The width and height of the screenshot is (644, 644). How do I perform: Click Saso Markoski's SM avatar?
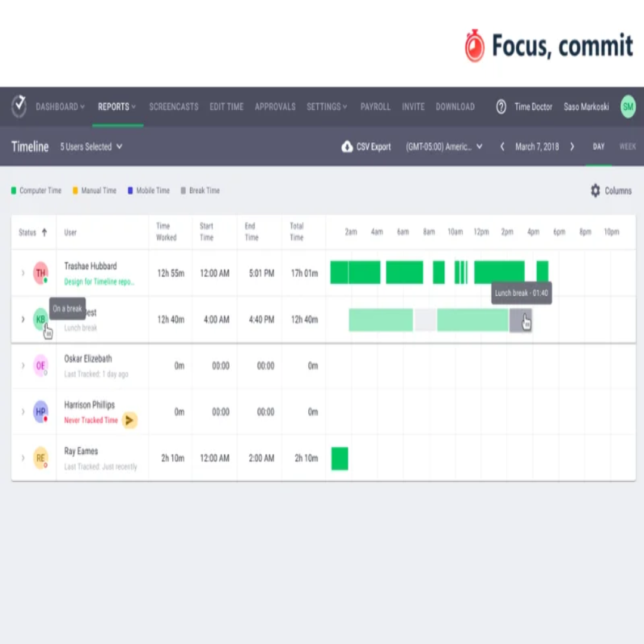(628, 107)
